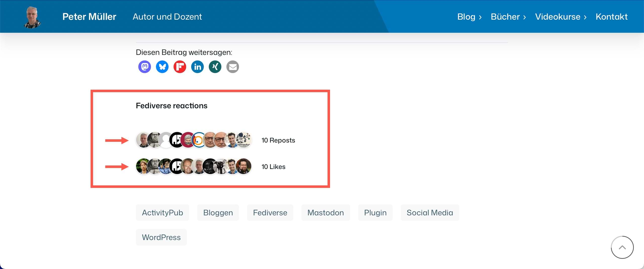The height and width of the screenshot is (269, 644).
Task: Select the WordPress tag
Action: tap(161, 237)
